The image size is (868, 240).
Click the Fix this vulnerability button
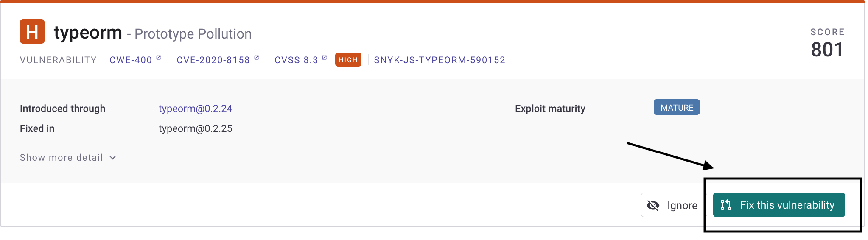tap(779, 205)
